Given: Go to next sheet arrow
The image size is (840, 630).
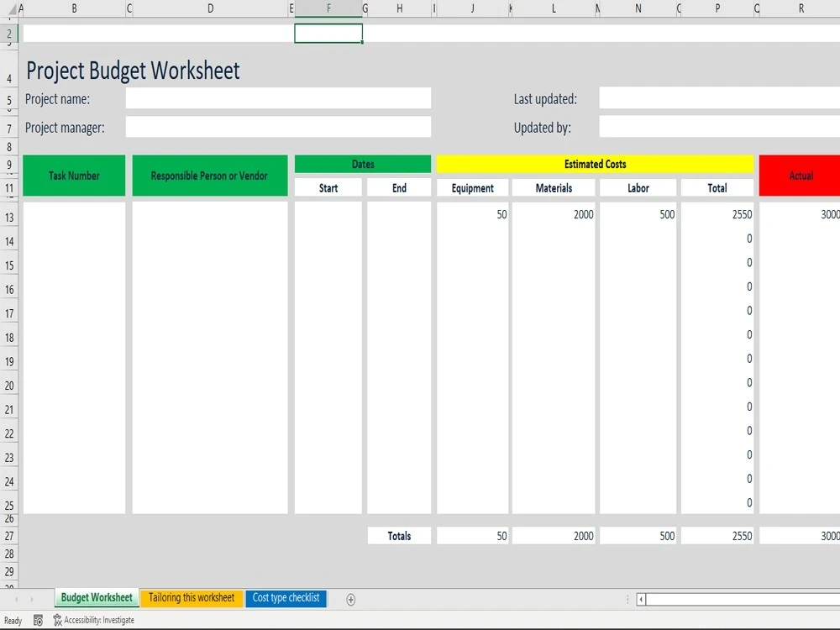Looking at the screenshot, I should (32, 599).
